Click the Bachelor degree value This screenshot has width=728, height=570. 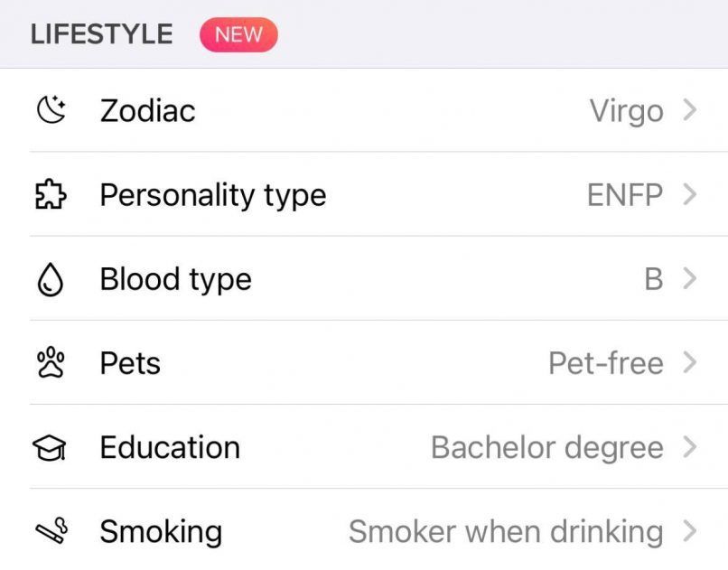tap(546, 446)
